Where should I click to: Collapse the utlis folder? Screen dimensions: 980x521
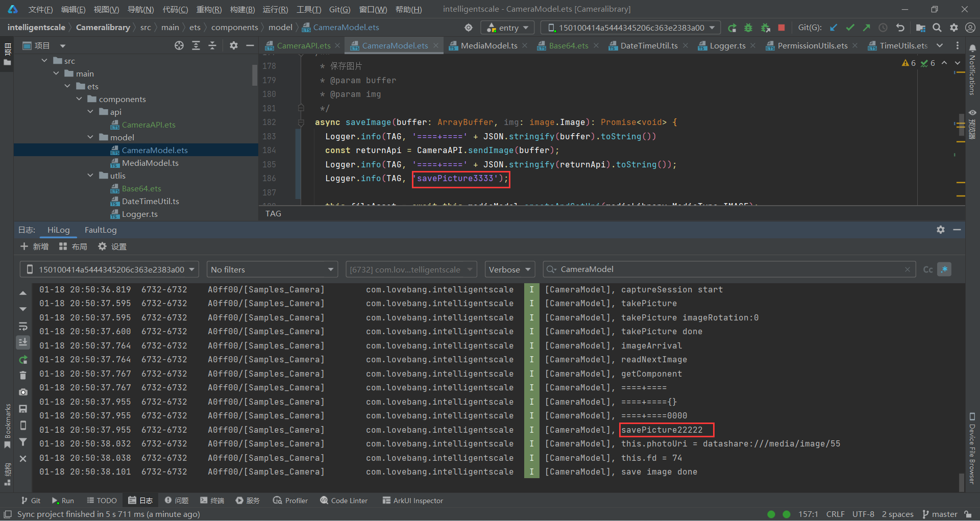[x=90, y=176]
